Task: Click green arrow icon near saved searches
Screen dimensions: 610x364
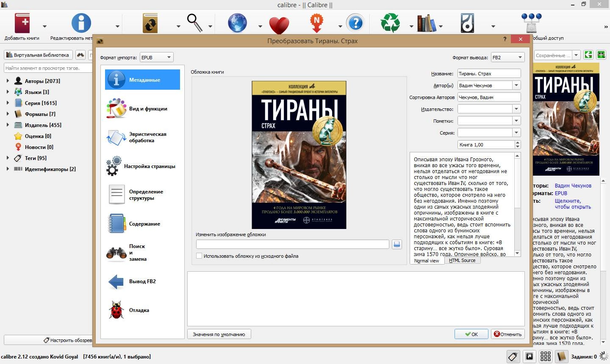Action: click(x=588, y=55)
